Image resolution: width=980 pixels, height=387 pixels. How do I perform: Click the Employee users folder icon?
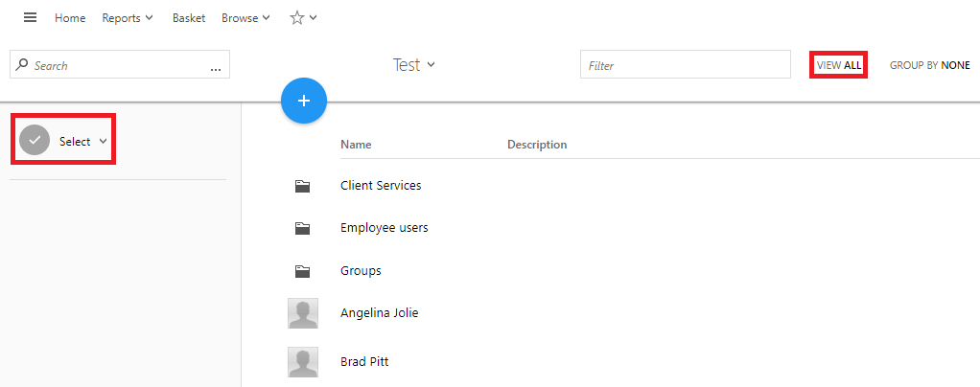(x=302, y=228)
